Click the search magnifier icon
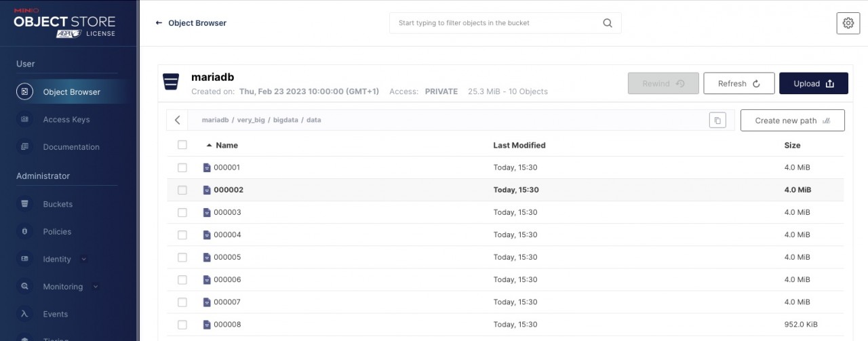 608,23
